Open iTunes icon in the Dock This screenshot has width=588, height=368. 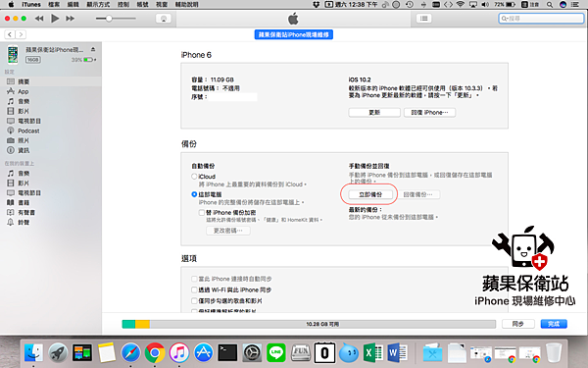coord(179,353)
